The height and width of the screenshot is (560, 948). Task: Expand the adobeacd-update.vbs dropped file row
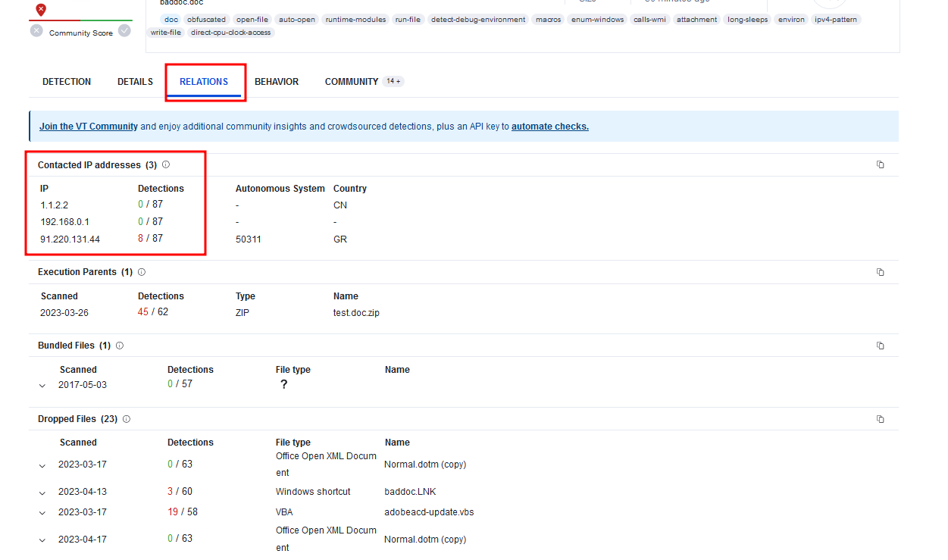[42, 512]
